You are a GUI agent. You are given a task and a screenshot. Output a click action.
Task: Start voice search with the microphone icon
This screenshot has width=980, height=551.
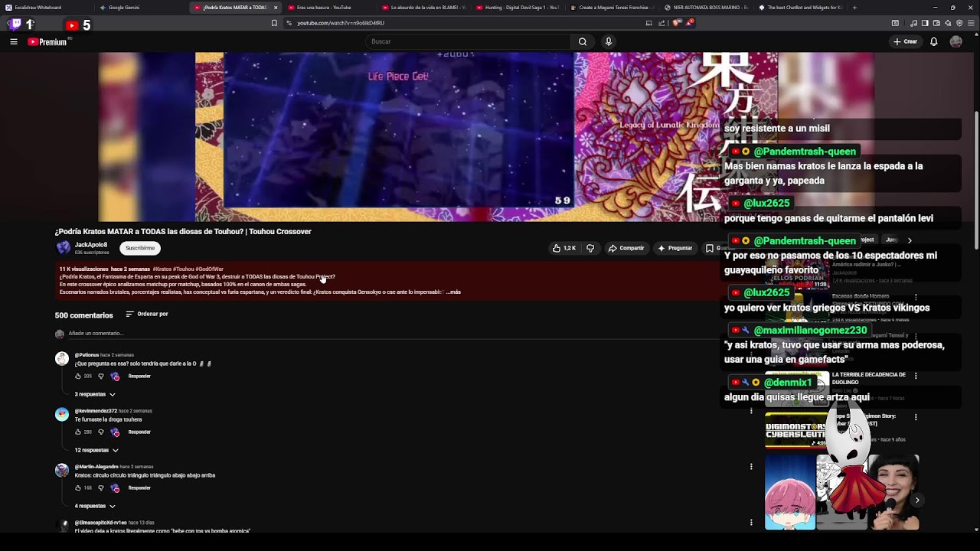[609, 42]
